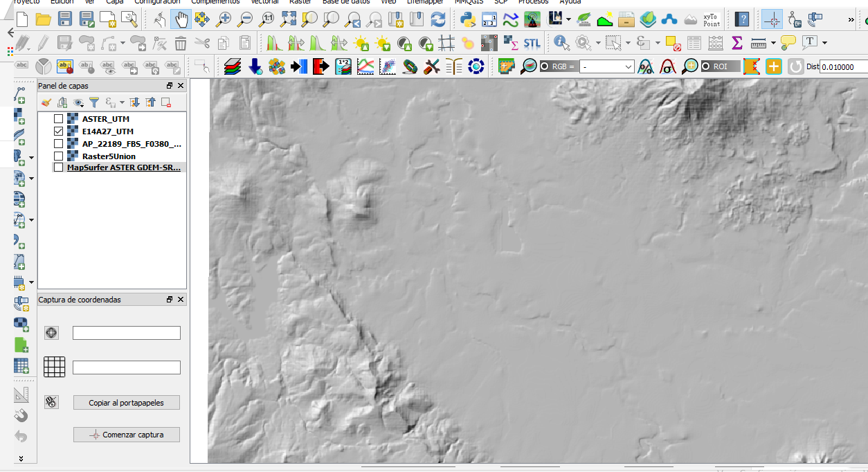Click the Dist value input field

coord(843,67)
